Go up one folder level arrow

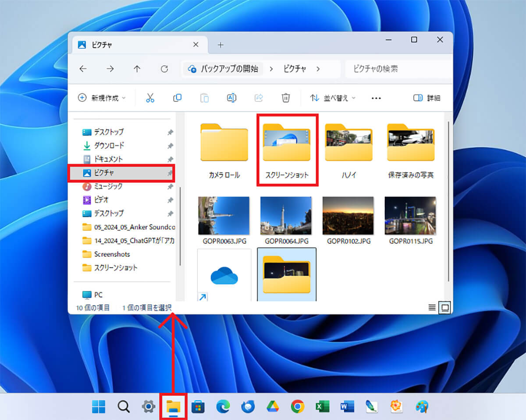pos(137,69)
